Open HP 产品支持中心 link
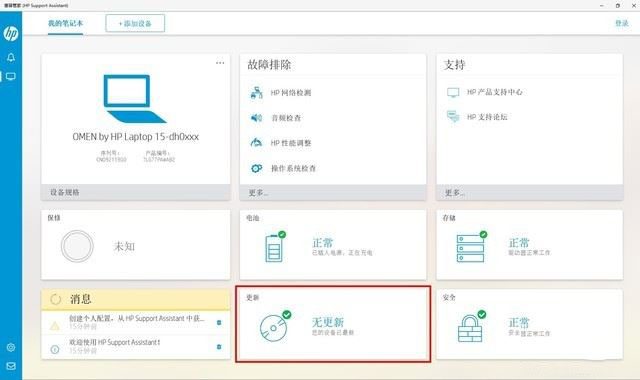The height and width of the screenshot is (380, 640). [x=495, y=92]
